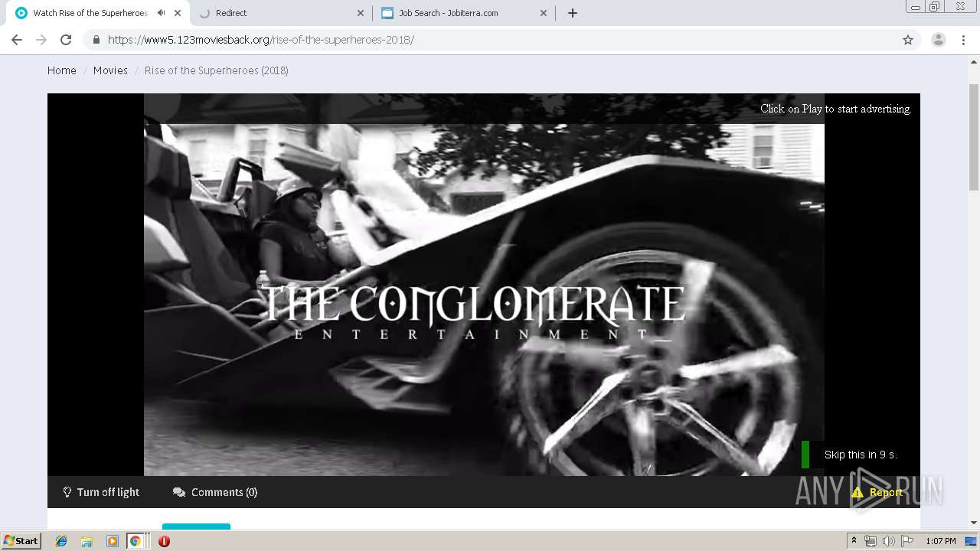Click the Click on Play to start advertising text
This screenshot has width=980, height=551.
pyautogui.click(x=836, y=109)
